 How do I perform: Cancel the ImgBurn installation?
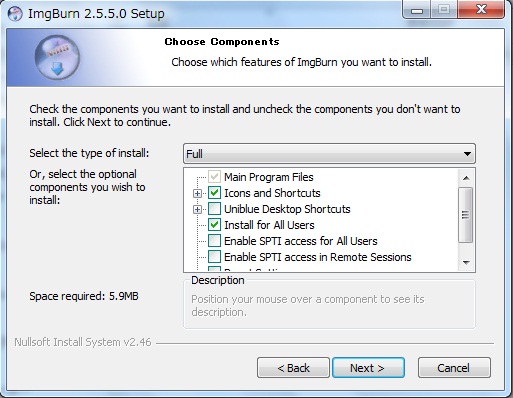click(x=454, y=368)
